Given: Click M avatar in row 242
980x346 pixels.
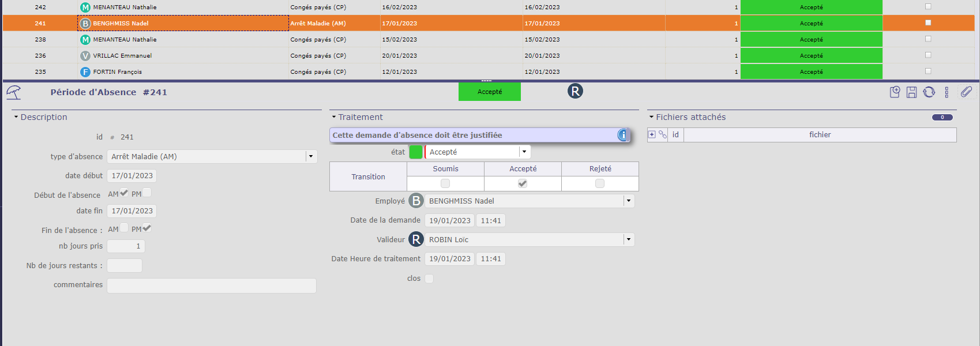Looking at the screenshot, I should (x=85, y=7).
